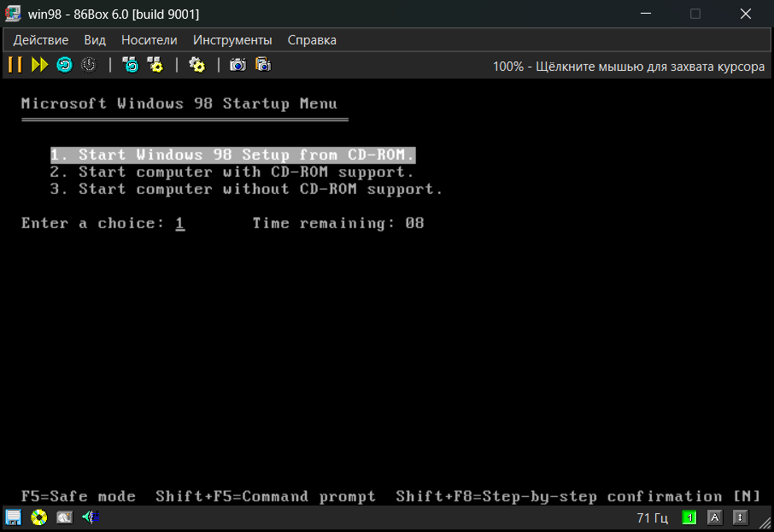
Task: Click '1. Start Windows 98 Setup from CD-ROM.'
Action: (x=233, y=155)
